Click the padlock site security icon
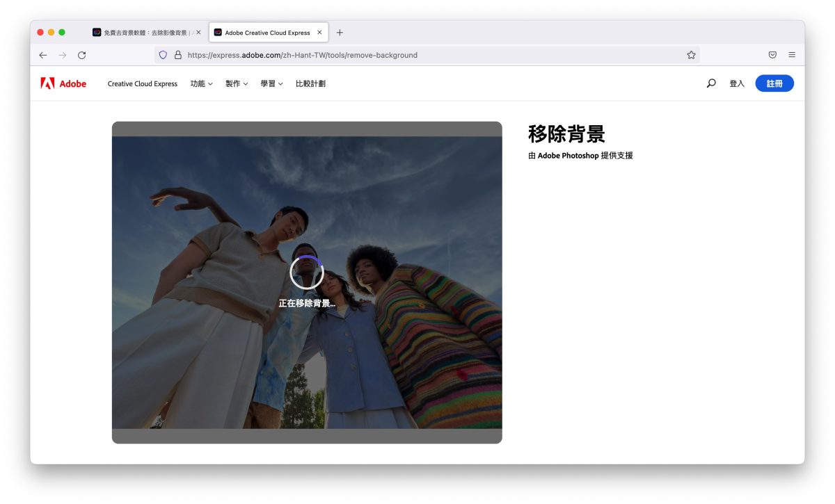Image resolution: width=835 pixels, height=504 pixels. click(178, 55)
